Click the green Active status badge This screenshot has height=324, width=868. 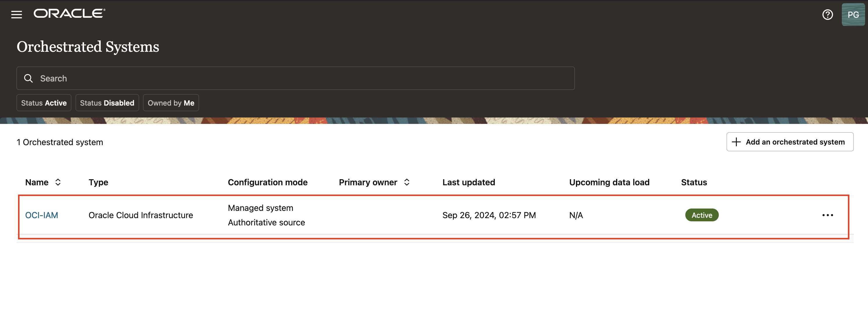(702, 215)
